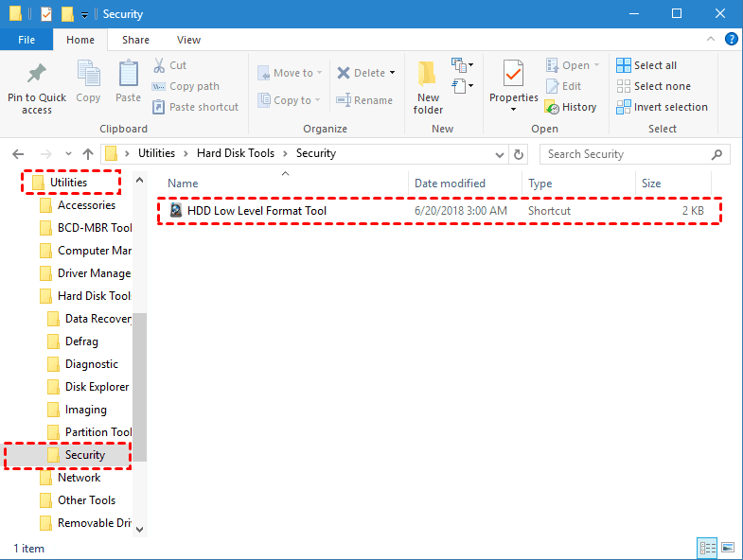This screenshot has width=743, height=560.
Task: Open HDD Low Level Format Tool shortcut
Action: [x=257, y=211]
